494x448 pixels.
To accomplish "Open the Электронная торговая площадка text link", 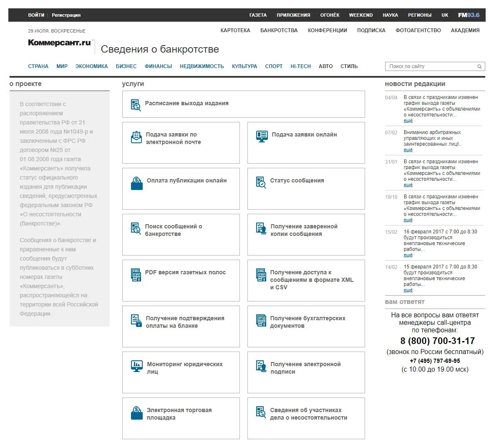I will (x=179, y=414).
